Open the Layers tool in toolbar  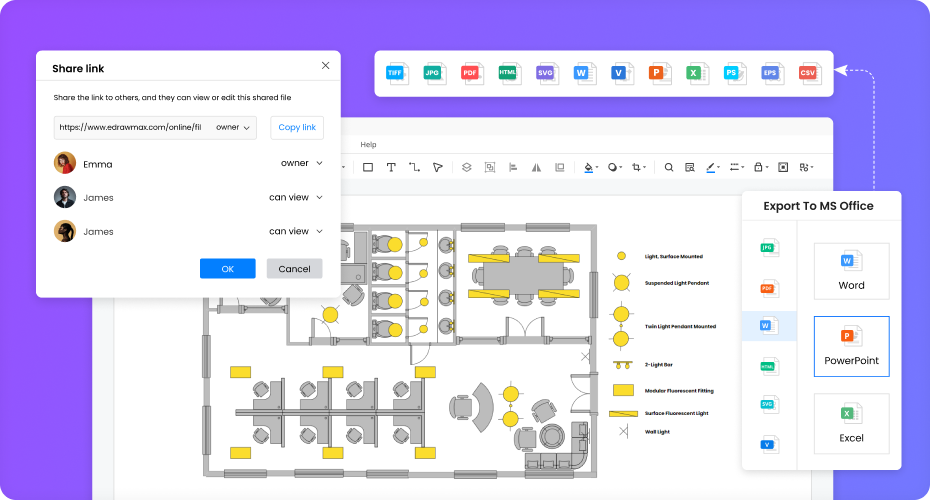tap(466, 167)
